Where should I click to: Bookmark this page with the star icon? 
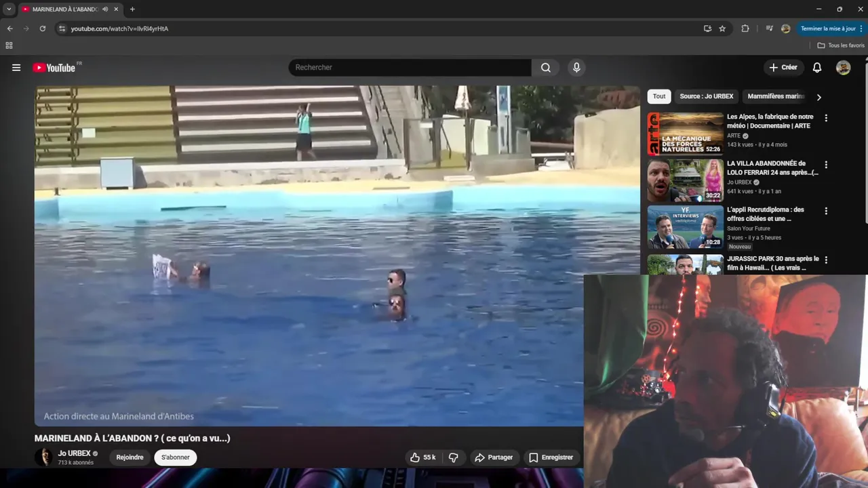point(722,28)
